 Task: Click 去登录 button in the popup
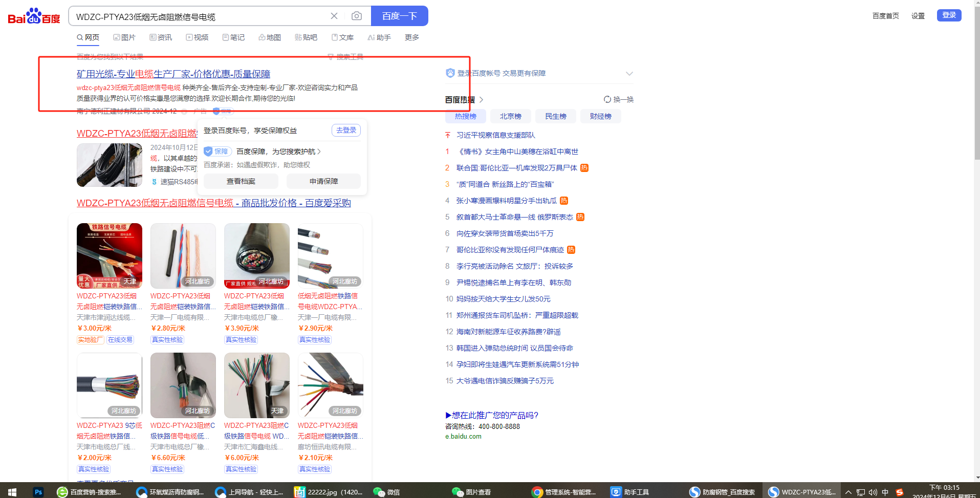(346, 131)
